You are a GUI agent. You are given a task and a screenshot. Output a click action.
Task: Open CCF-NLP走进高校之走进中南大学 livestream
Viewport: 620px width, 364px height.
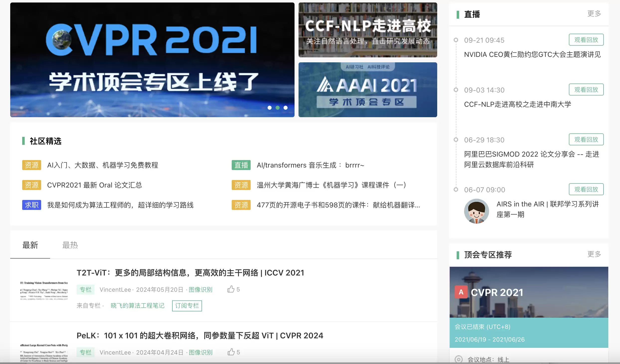(517, 104)
